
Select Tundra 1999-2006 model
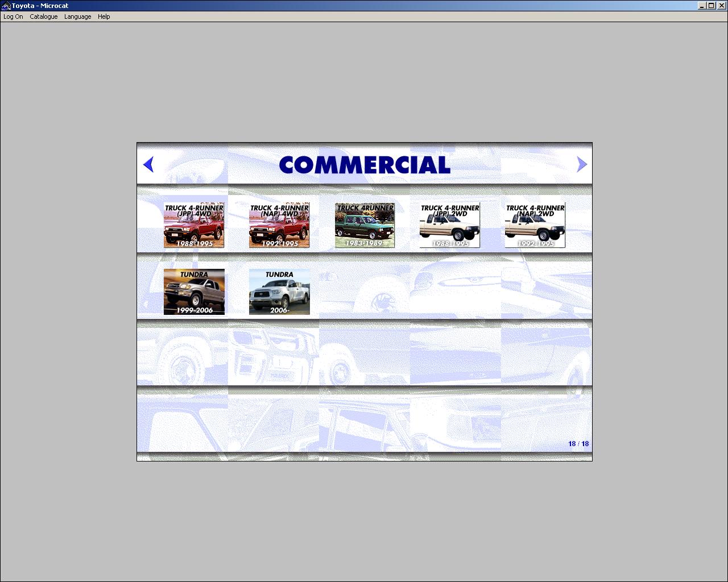(x=194, y=292)
